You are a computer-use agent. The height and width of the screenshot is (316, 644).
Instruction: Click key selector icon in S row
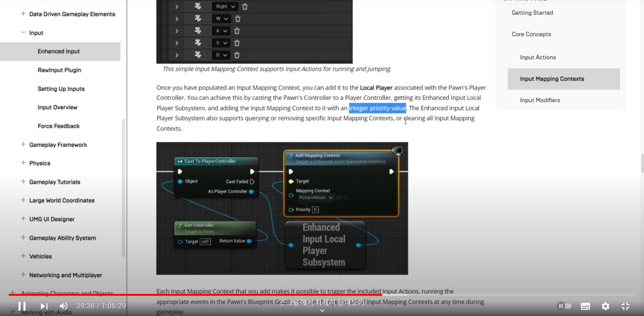pyautogui.click(x=198, y=43)
